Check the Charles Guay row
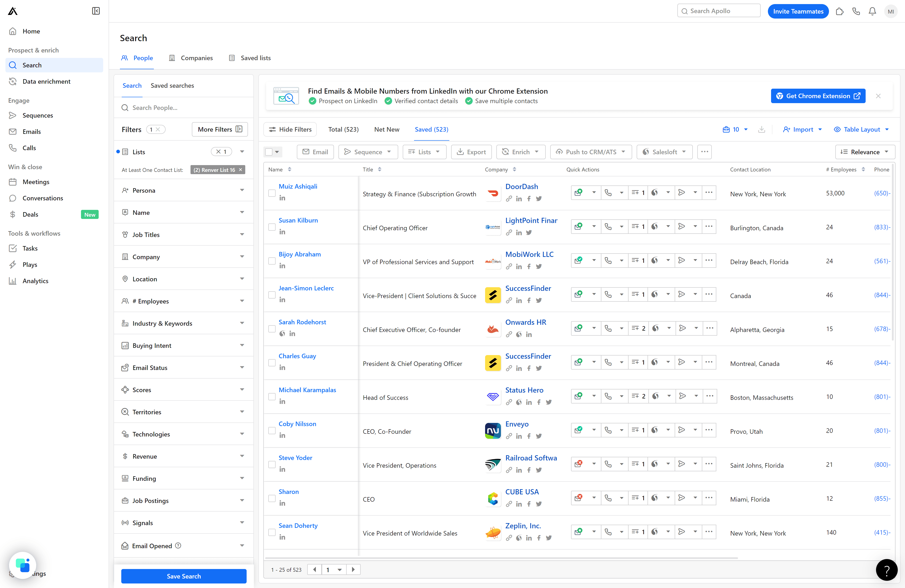Viewport: 905px width, 588px height. pos(272,363)
